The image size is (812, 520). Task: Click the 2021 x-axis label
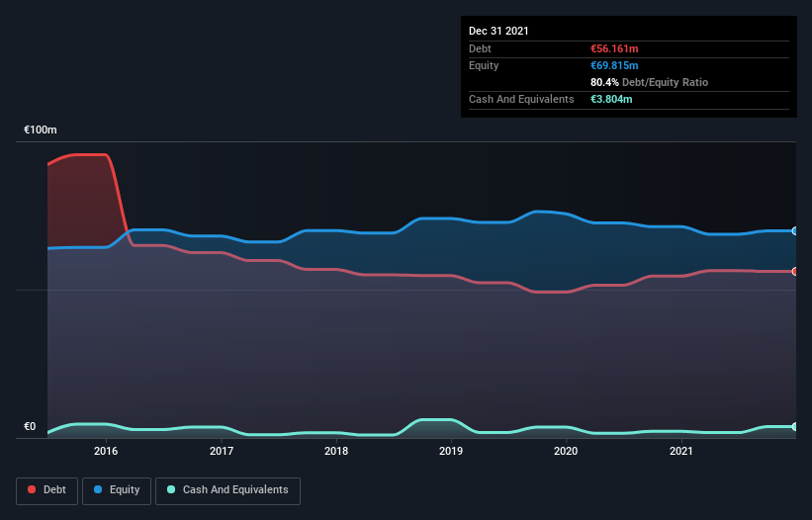(681, 451)
